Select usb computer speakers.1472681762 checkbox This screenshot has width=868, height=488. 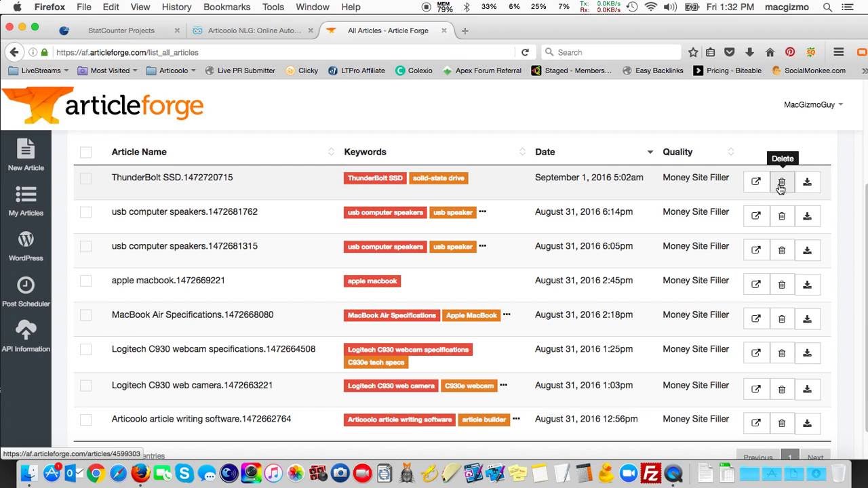point(85,212)
